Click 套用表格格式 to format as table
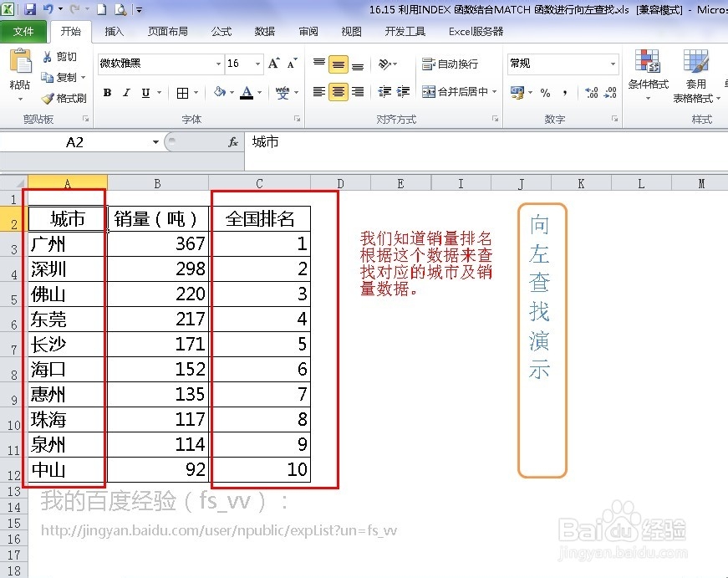 695,79
